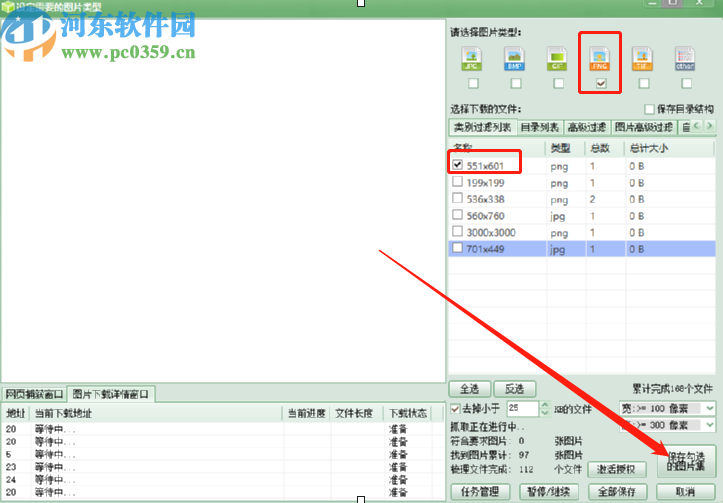The image size is (723, 503).
Task: Check the 701x449 row checkbox
Action: pyautogui.click(x=457, y=248)
